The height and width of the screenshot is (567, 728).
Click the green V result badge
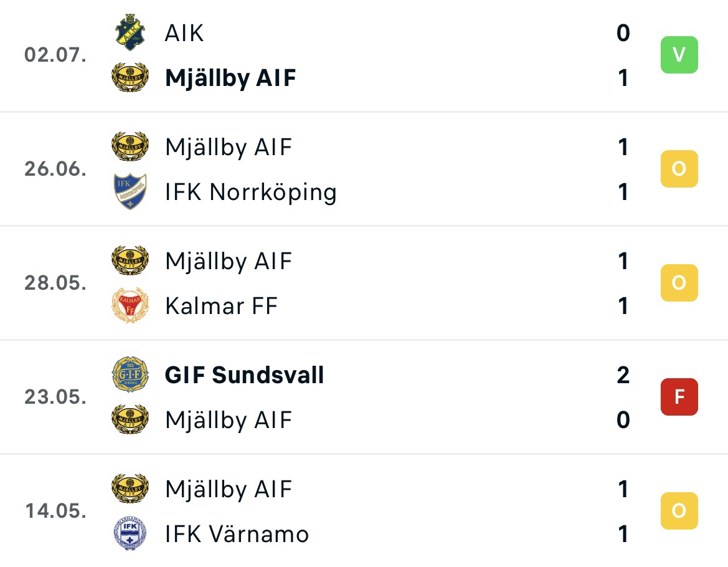tap(679, 55)
